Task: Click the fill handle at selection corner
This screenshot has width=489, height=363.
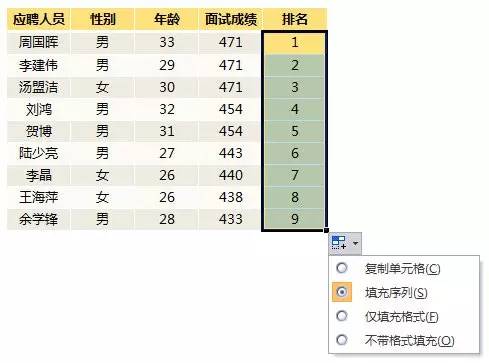Action: 326,230
